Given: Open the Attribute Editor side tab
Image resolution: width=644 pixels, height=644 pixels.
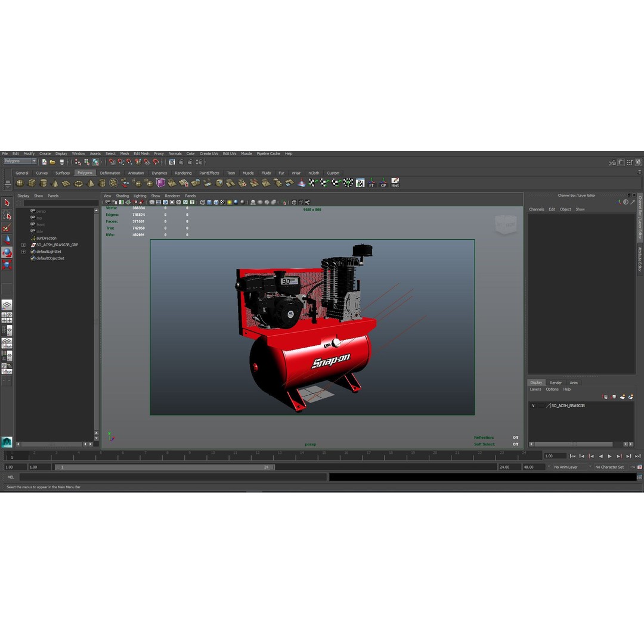Looking at the screenshot, I should [640, 259].
